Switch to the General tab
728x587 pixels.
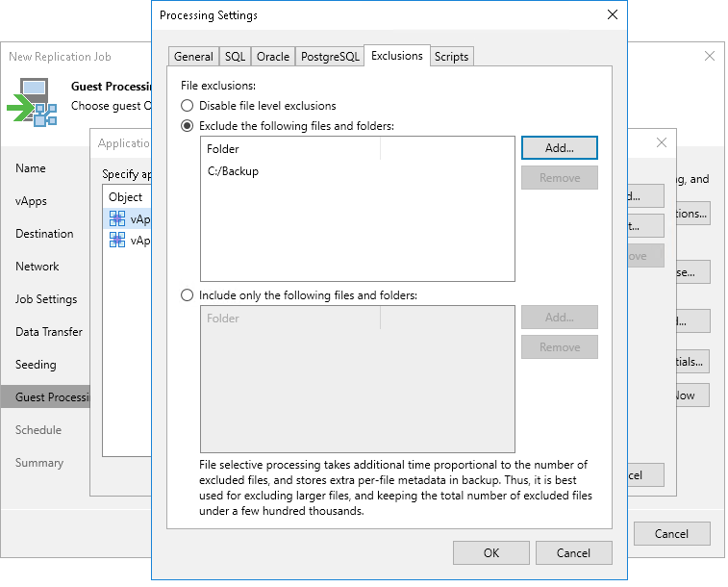click(x=193, y=57)
